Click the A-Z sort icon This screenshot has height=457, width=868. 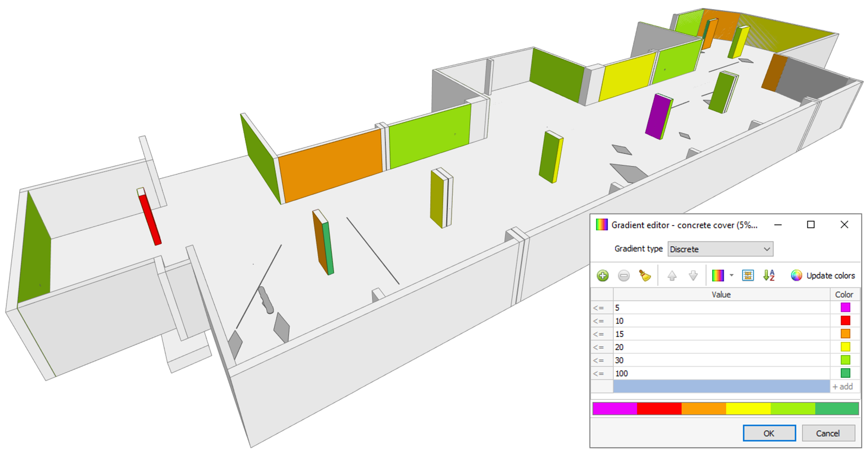click(769, 276)
